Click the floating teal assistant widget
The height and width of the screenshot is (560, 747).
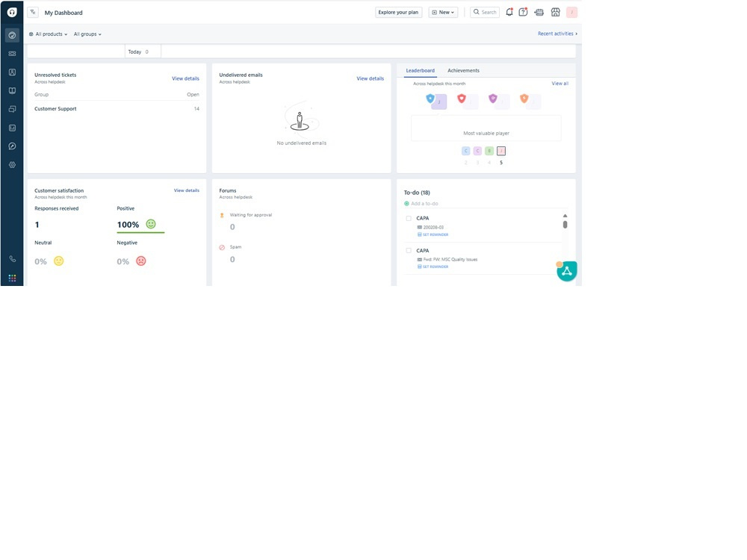pos(567,272)
